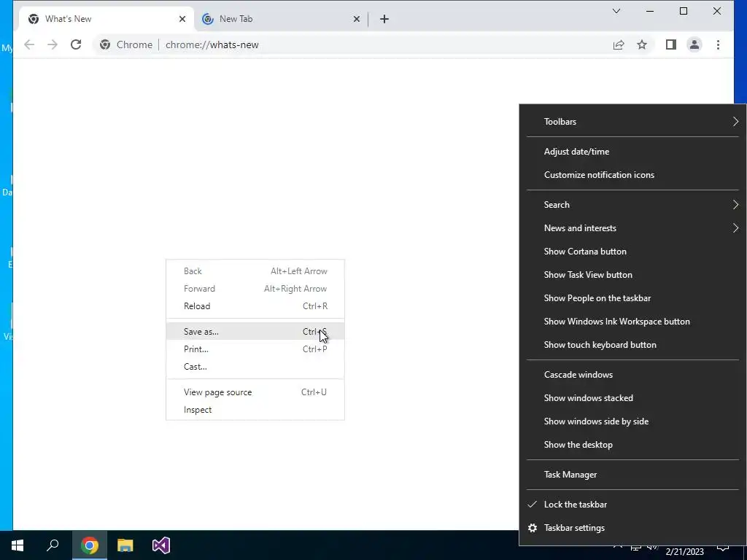Select Save as... in context menu

pos(255,332)
